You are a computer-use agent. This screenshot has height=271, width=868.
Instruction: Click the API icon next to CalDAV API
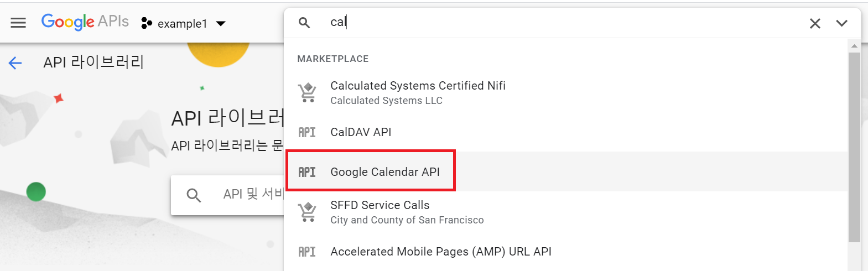[x=307, y=132]
